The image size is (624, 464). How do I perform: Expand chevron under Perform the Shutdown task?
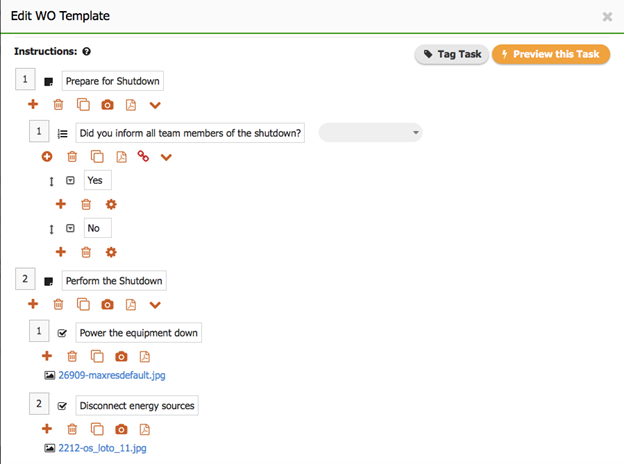(155, 305)
